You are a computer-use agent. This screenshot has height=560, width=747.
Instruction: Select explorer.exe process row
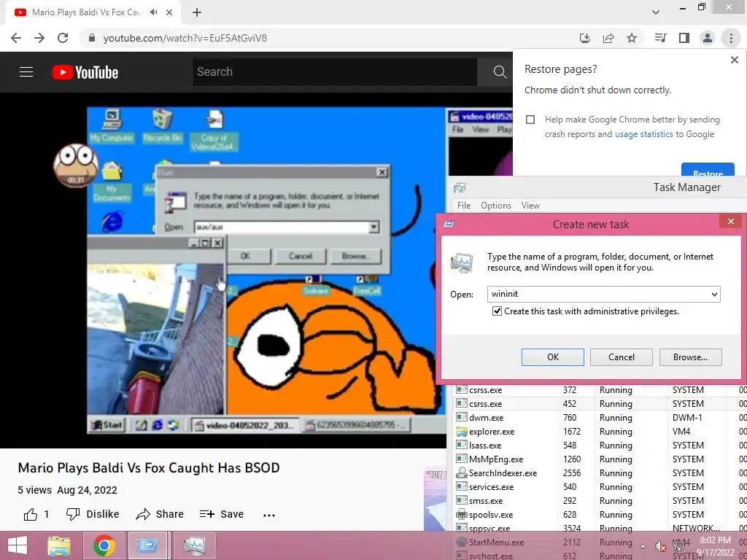coord(600,432)
